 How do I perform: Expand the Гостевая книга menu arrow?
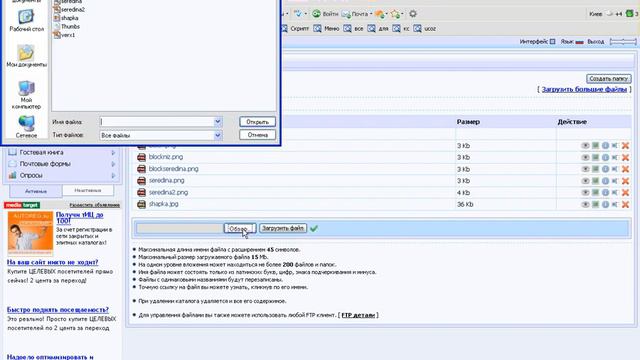coord(113,152)
